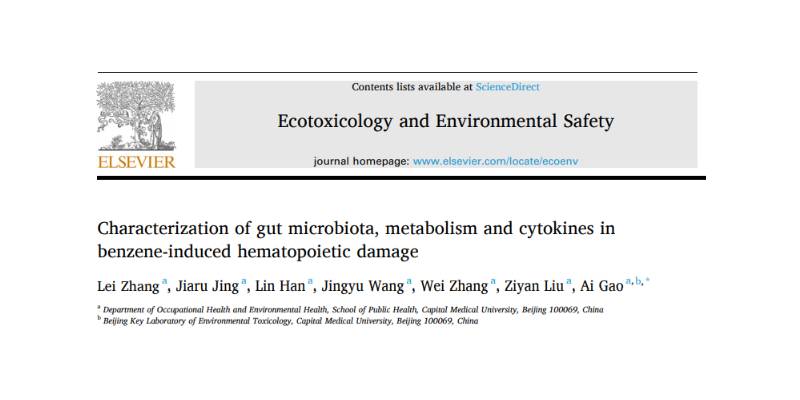The height and width of the screenshot is (400, 800).
Task: Select author name Lei Zhang
Action: 126,284
